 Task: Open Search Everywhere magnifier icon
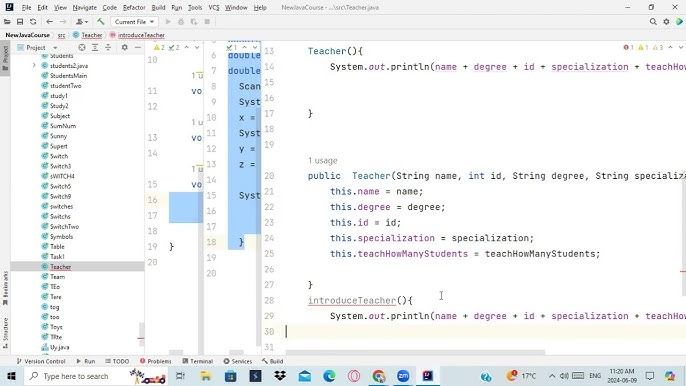click(x=653, y=21)
